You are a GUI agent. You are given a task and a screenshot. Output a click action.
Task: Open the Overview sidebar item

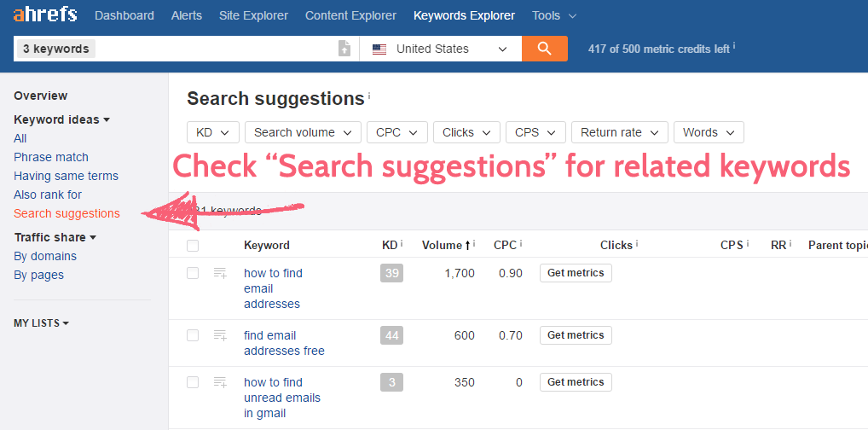tap(40, 96)
